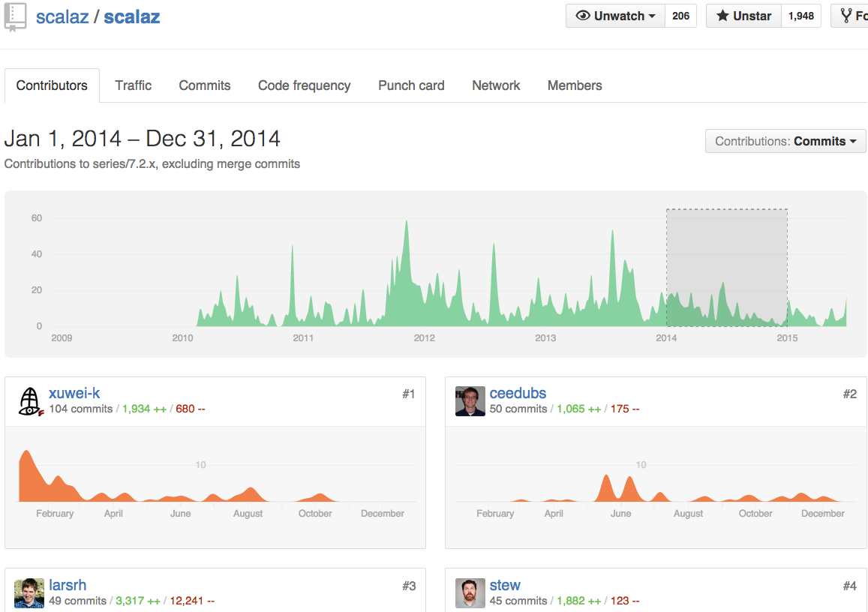The height and width of the screenshot is (612, 868).
Task: Click the '1,934 ++' additions for xuwei-k
Action: 145,409
